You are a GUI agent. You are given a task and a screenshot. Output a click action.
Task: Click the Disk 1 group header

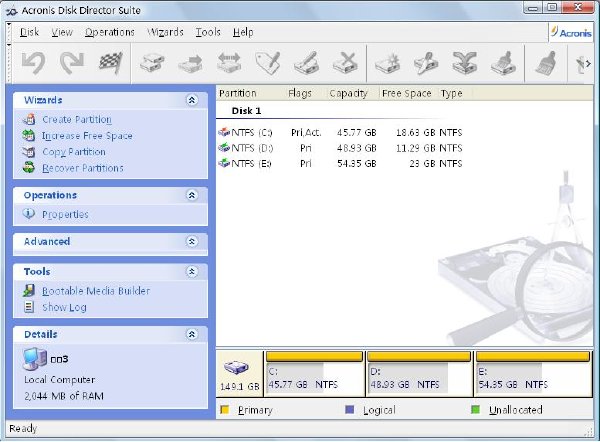coord(246,111)
